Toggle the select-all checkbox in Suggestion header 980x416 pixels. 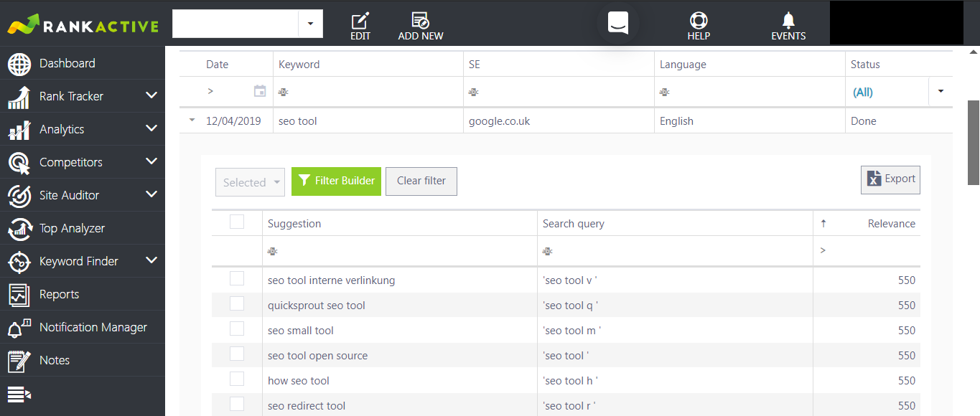tap(237, 222)
